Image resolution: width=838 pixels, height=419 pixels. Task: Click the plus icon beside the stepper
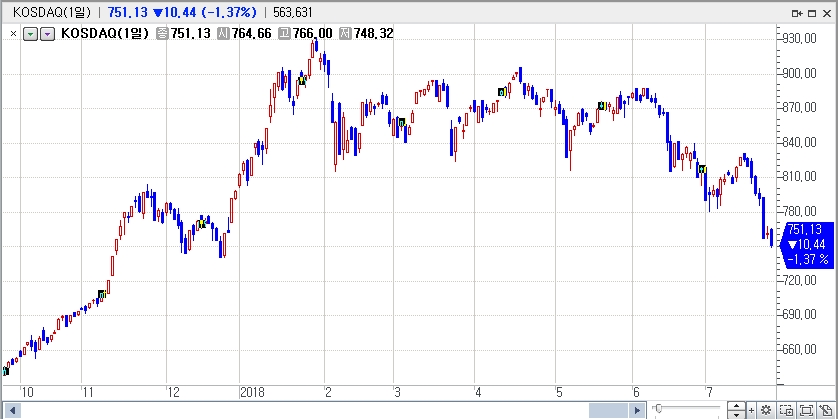751,410
